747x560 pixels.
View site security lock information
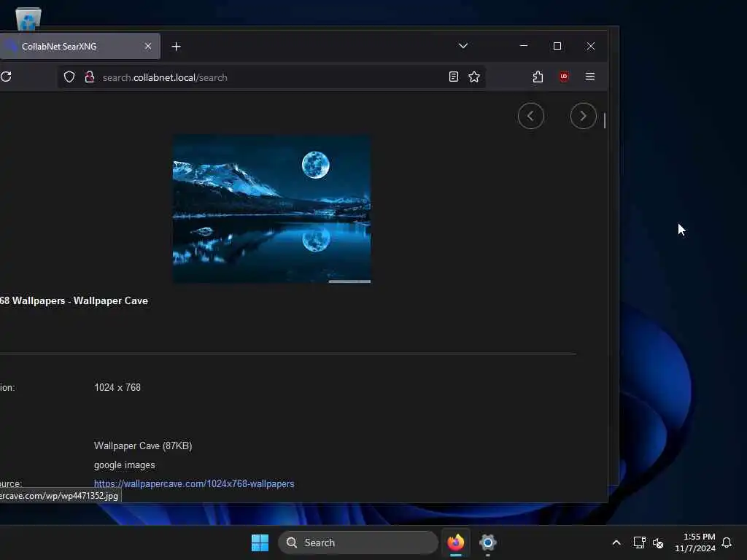pos(89,77)
